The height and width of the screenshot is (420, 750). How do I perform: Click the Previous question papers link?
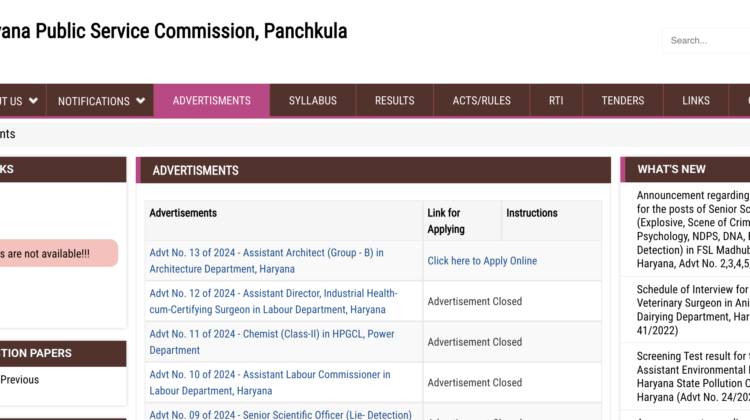coord(20,380)
